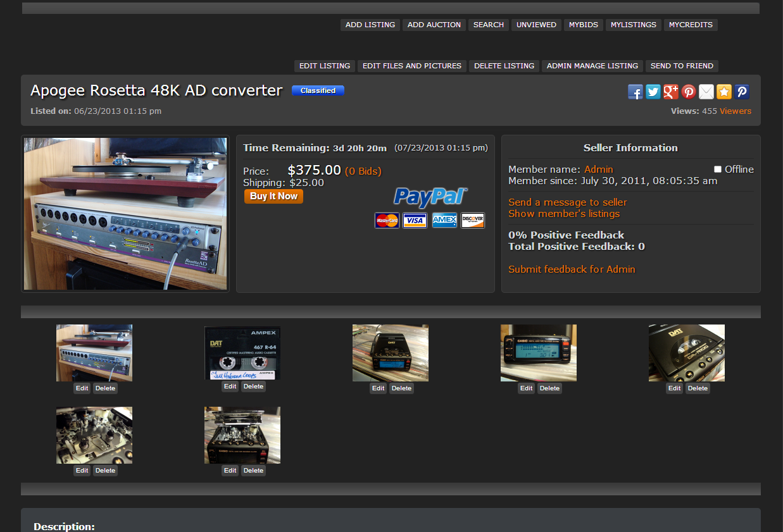The image size is (783, 532).
Task: Edit the internal mechanism close-up picture
Action: (x=82, y=471)
